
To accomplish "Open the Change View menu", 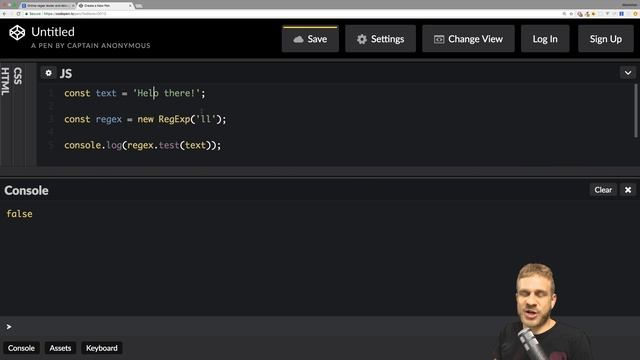I will (x=468, y=39).
